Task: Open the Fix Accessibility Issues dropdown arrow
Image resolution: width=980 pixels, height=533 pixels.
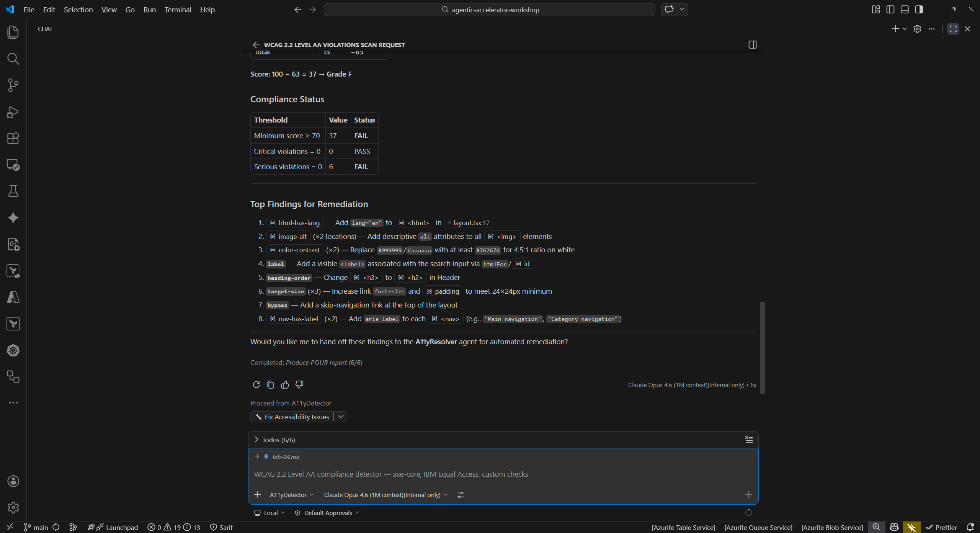Action: pyautogui.click(x=340, y=417)
